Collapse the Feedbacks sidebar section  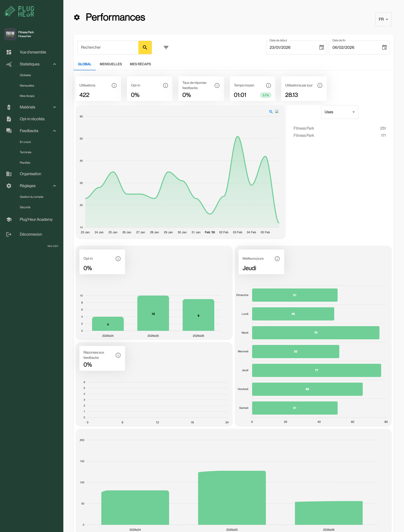tap(54, 131)
